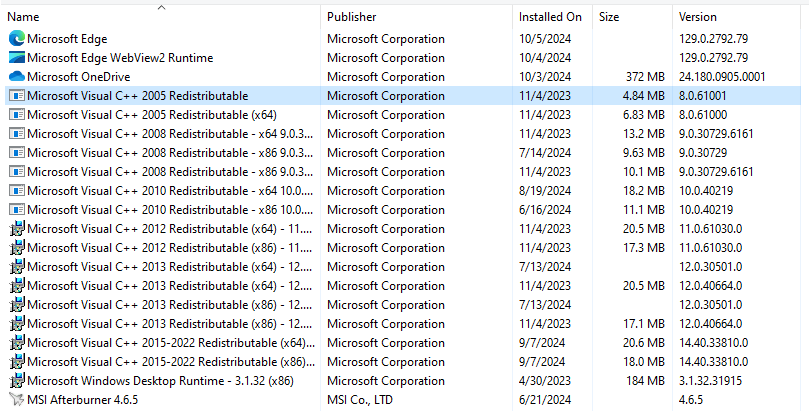Click the Microsoft Edge icon

click(x=16, y=39)
